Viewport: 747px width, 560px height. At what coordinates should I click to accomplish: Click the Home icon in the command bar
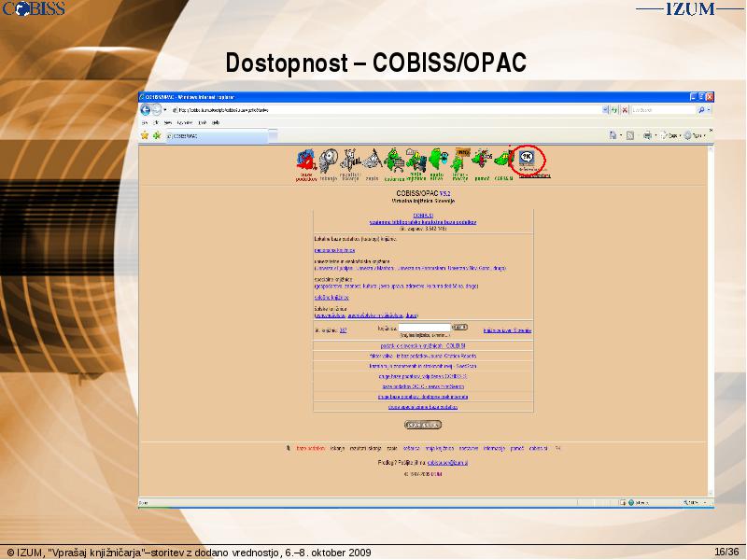(613, 135)
